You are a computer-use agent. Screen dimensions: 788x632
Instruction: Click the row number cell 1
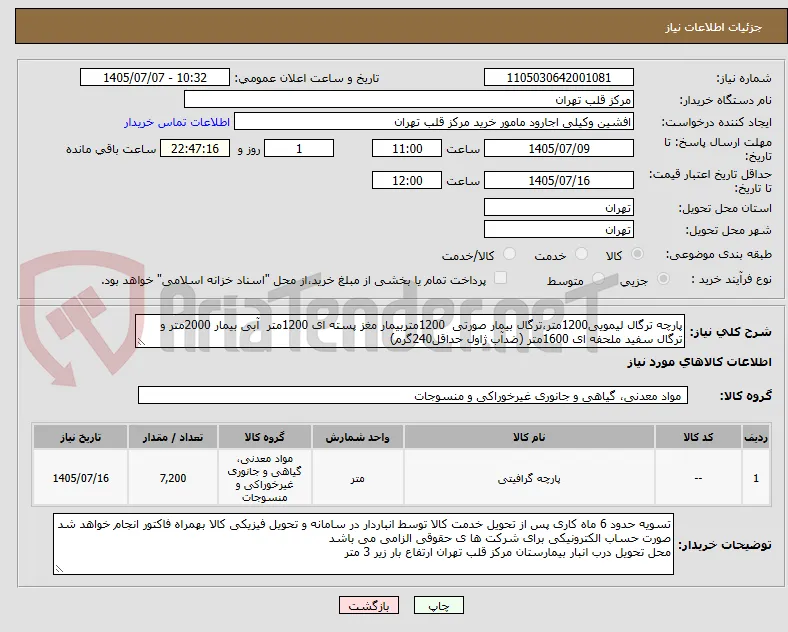pyautogui.click(x=756, y=478)
